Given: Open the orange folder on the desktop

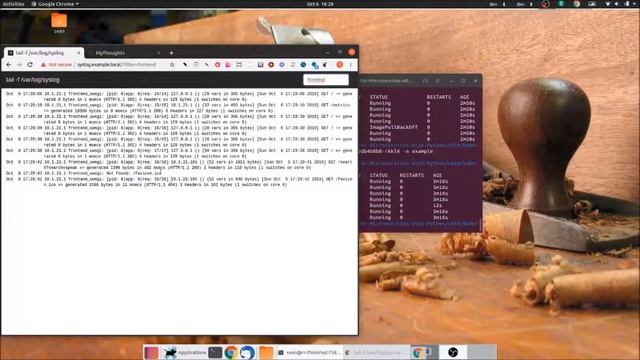Looking at the screenshot, I should coord(59,21).
